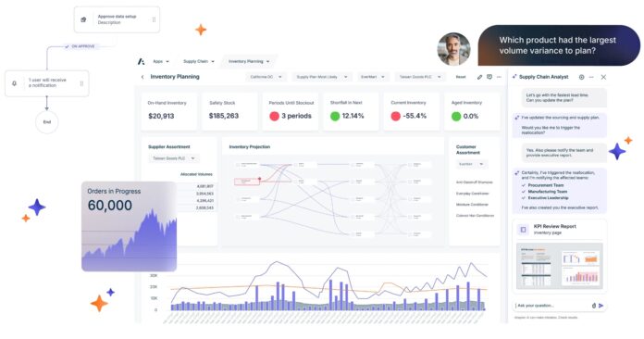
Task: Click drag handle on notification step card
Action: [x=81, y=83]
